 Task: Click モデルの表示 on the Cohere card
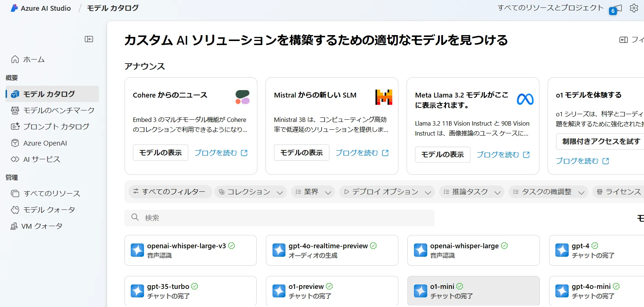click(161, 153)
